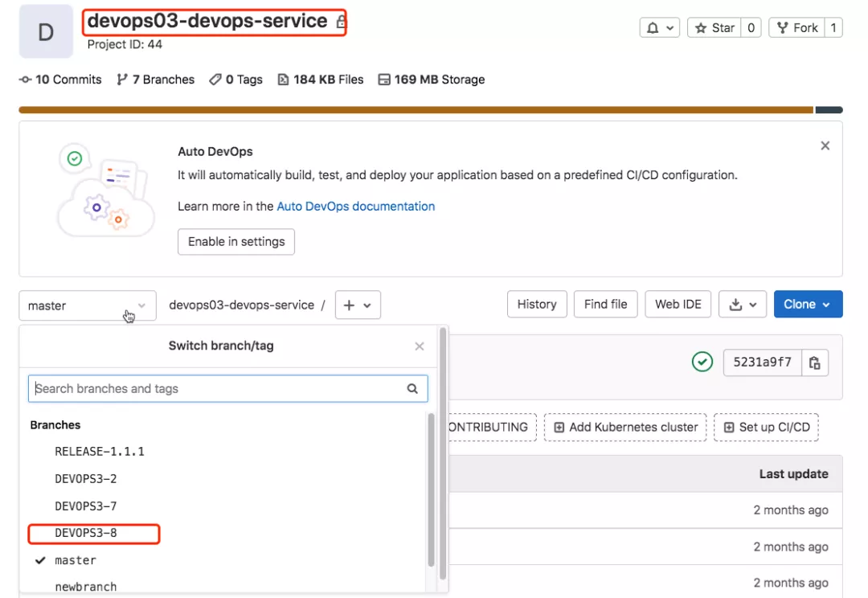This screenshot has width=868, height=598.
Task: Open commit History
Action: 537,305
